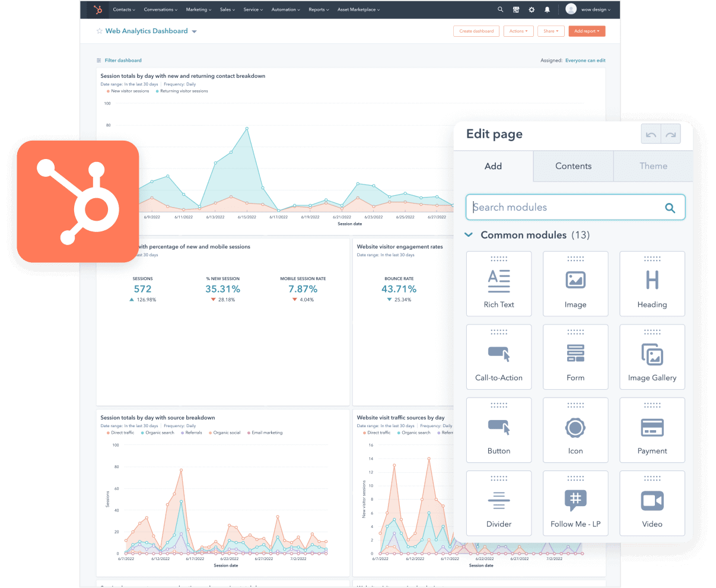Toggle the Returning visitor sessions legend series
716x588 pixels.
[x=182, y=91]
